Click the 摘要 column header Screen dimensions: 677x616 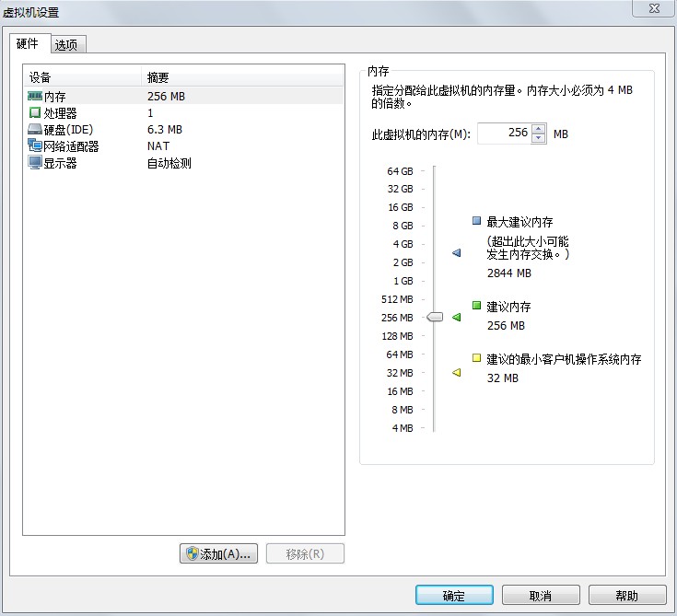coord(242,77)
